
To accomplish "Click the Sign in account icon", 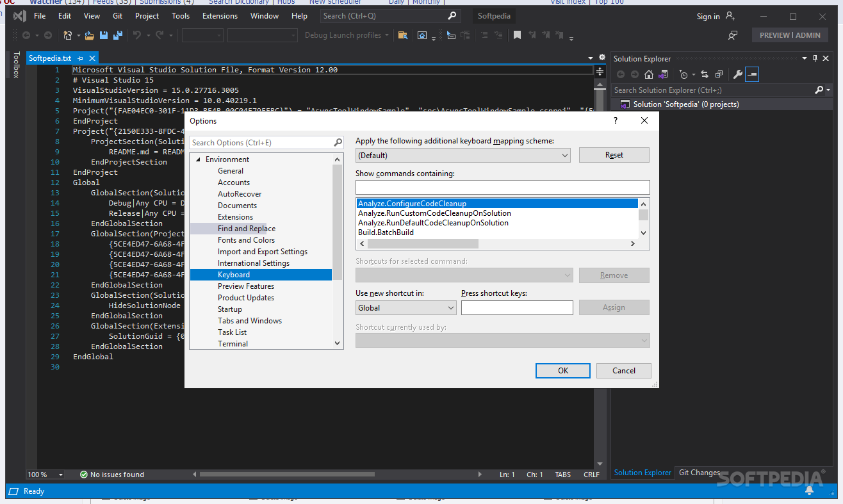I will click(x=730, y=16).
